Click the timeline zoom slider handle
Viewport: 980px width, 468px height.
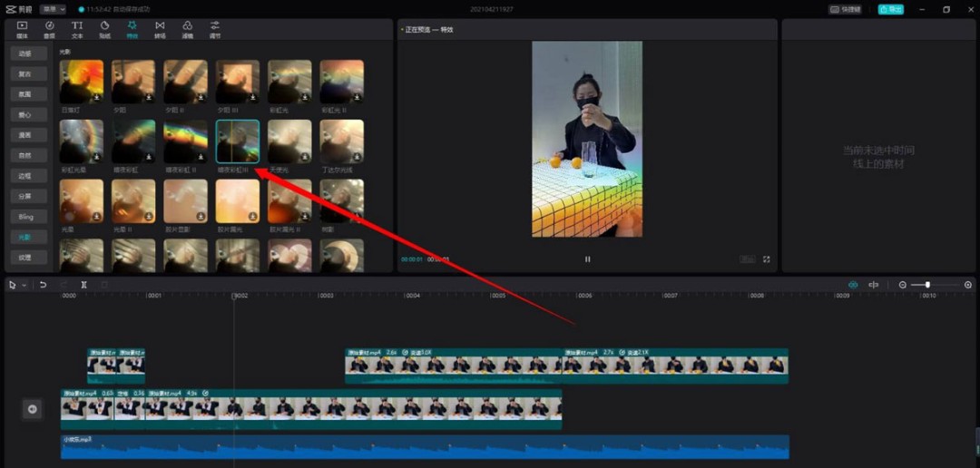(926, 285)
